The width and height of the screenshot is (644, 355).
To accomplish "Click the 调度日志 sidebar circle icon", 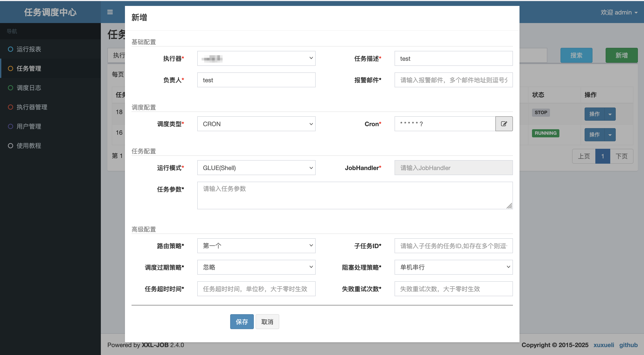I will click(x=11, y=88).
